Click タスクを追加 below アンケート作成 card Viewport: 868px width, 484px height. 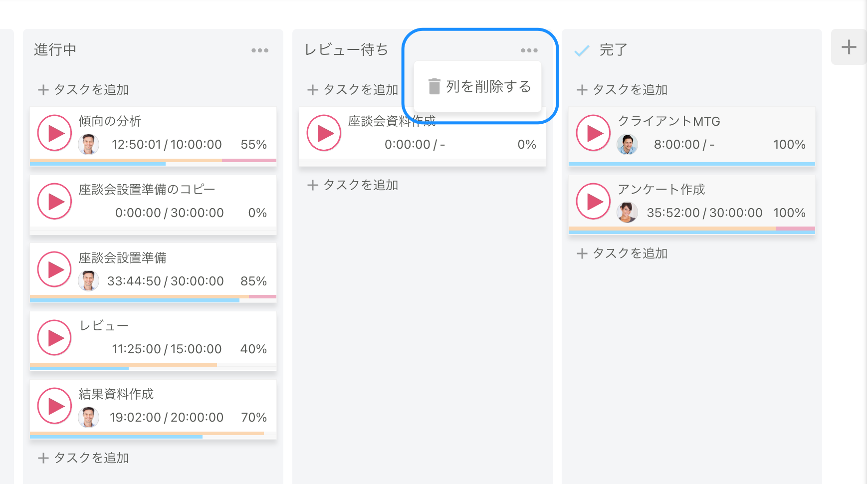(622, 253)
